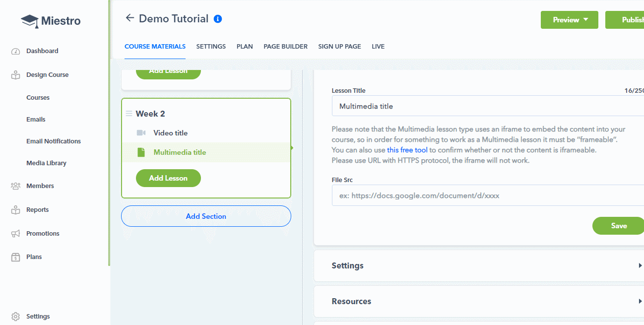Screen dimensions: 644x325
Task: Open Reports in sidebar
Action: tap(37, 210)
